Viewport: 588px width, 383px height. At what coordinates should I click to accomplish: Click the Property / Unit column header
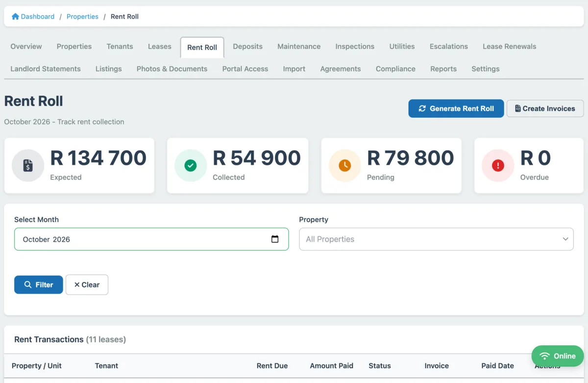click(37, 366)
